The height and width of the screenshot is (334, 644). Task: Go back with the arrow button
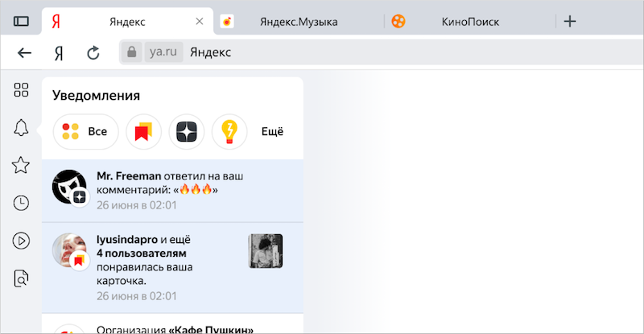[25, 52]
